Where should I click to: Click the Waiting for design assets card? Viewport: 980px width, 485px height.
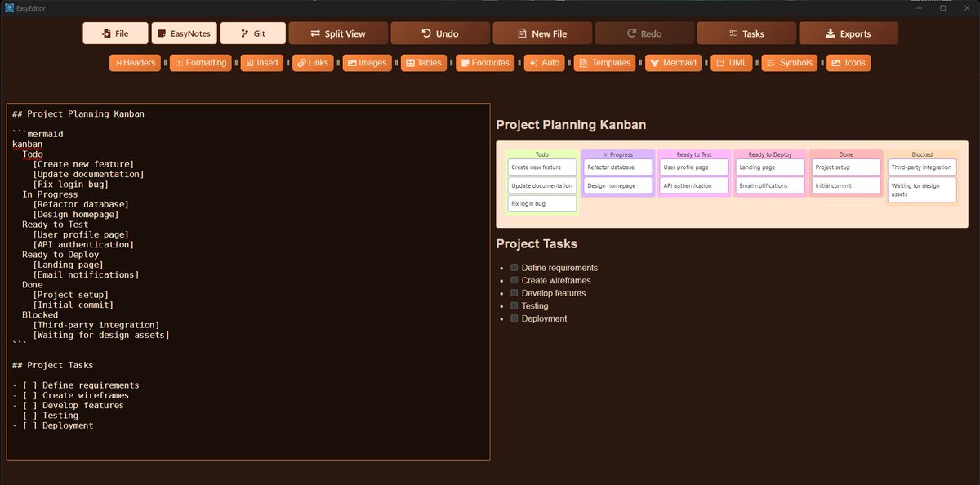coord(922,190)
